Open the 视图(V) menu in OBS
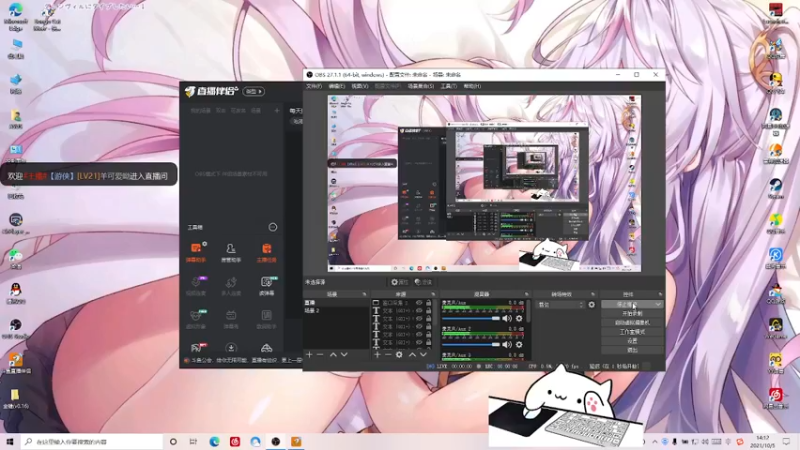 tap(360, 86)
